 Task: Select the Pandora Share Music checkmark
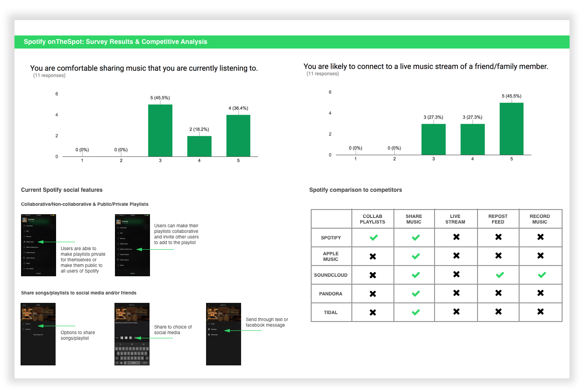(x=415, y=294)
